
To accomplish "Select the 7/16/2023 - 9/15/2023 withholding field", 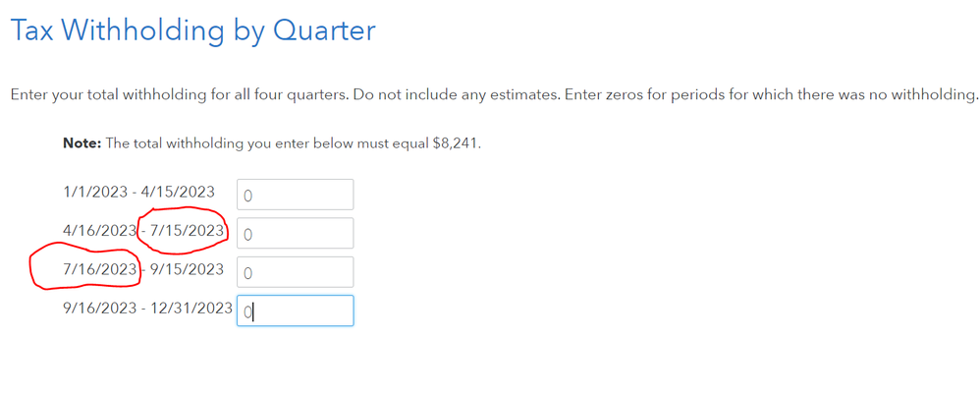I will (x=295, y=272).
